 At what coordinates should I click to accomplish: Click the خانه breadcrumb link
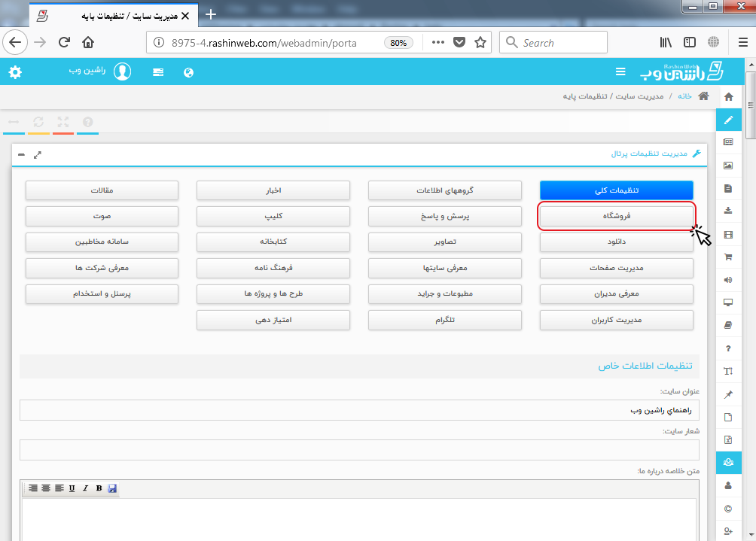684,96
